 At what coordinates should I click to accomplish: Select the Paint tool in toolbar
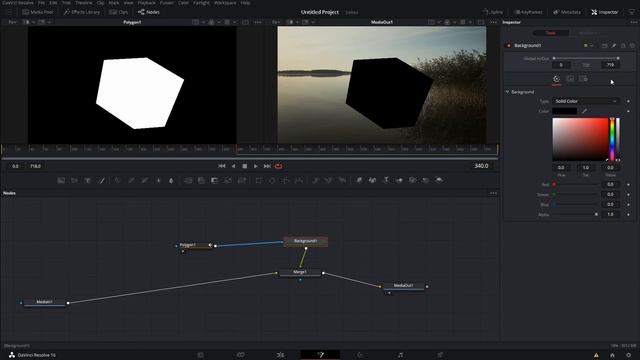tap(102, 180)
